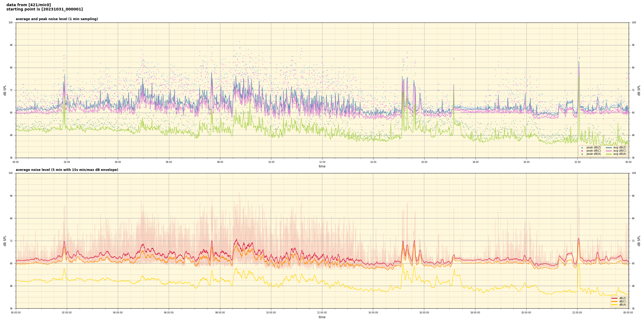The height and width of the screenshot is (322, 644).
Task: Click the yellow dB(A) legend line in lower chart
Action: click(614, 305)
